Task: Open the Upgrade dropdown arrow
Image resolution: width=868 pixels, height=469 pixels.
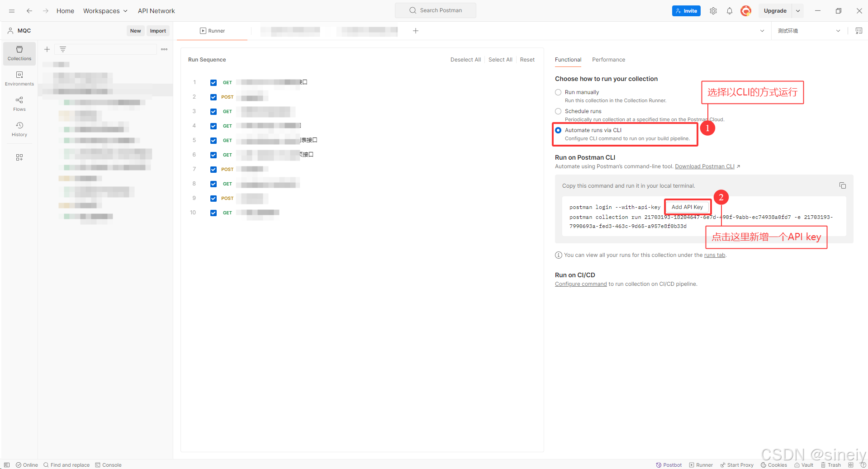Action: 798,11
